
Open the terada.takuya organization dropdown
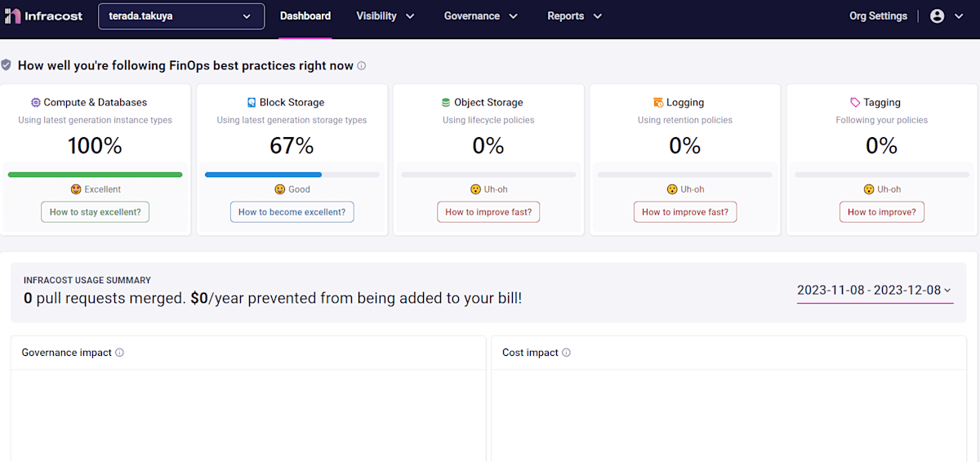(181, 16)
